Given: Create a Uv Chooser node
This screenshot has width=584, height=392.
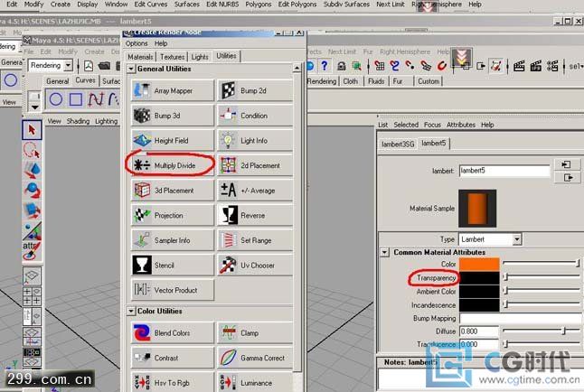Looking at the screenshot, I should (255, 265).
